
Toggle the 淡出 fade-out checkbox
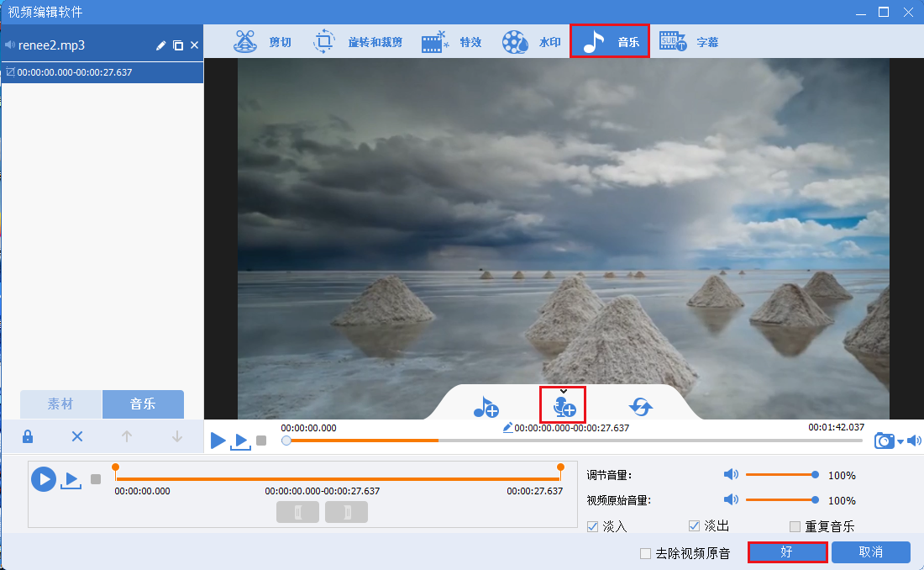pos(694,525)
